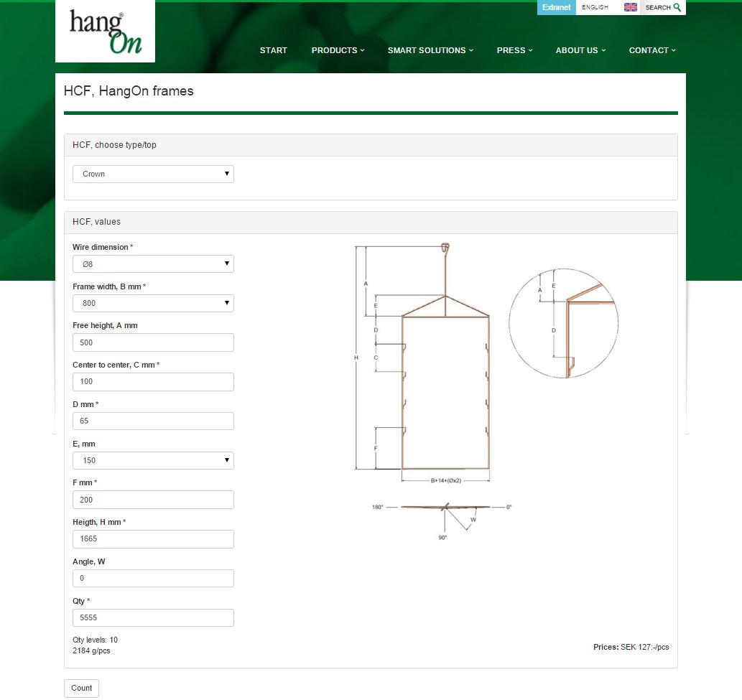
Task: Click the '2184 g/pcs' weight text
Action: point(91,650)
